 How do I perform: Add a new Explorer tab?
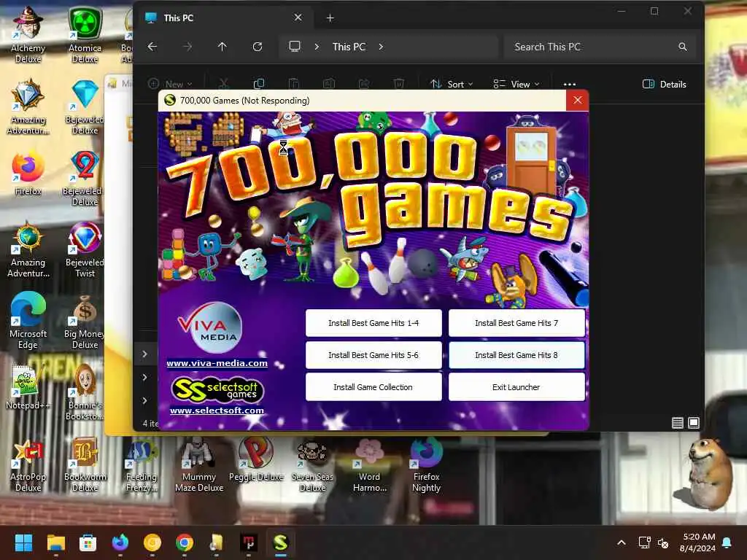tap(330, 18)
